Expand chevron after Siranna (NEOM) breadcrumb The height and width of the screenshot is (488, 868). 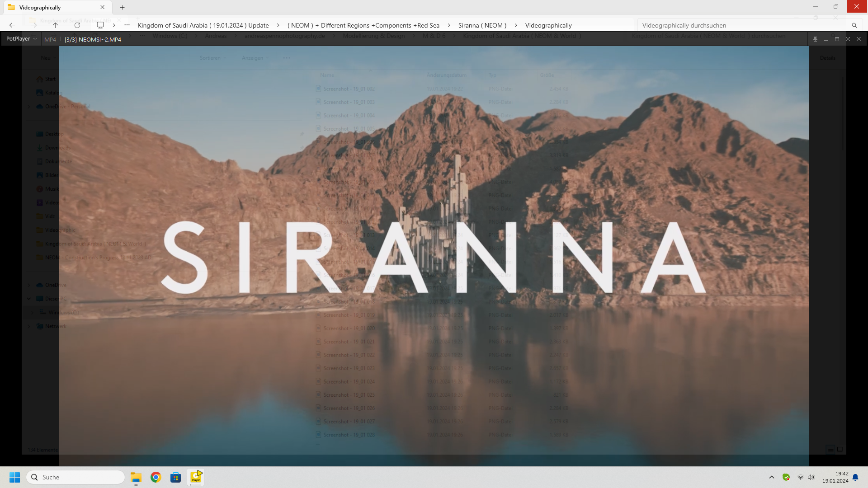pos(516,25)
